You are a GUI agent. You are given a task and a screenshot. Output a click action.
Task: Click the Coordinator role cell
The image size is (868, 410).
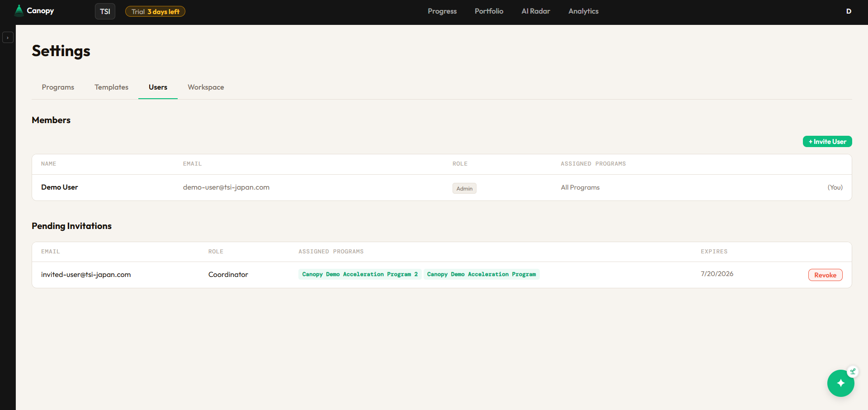coord(228,275)
